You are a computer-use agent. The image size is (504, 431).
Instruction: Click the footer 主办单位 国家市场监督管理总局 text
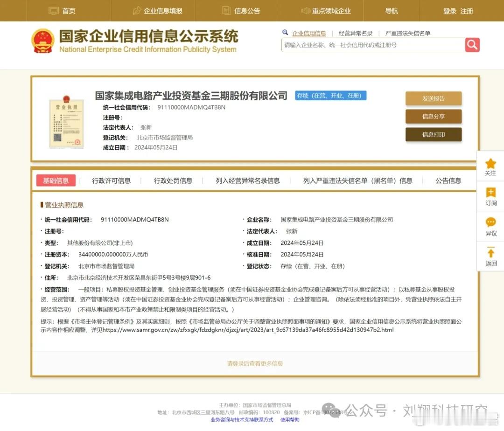pyautogui.click(x=255, y=405)
